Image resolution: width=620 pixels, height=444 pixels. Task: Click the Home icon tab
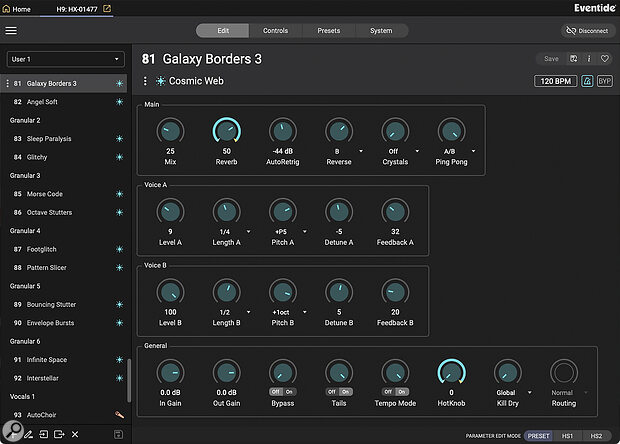pyautogui.click(x=17, y=9)
